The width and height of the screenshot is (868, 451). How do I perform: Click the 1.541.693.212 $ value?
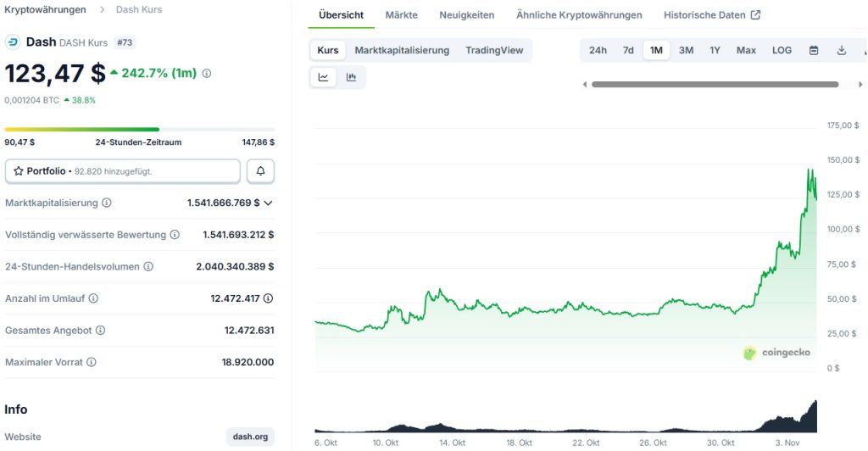tap(238, 235)
